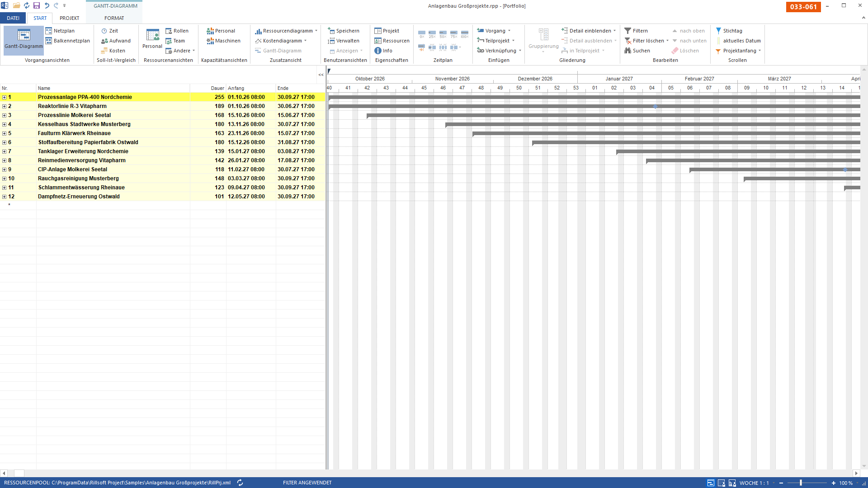The image size is (868, 488).
Task: Open the Maschinen capacity view
Action: click(223, 41)
